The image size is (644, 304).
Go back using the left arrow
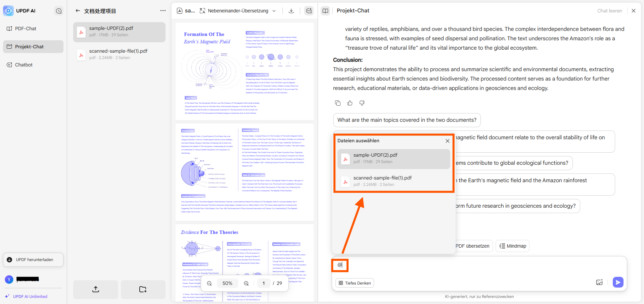78,11
